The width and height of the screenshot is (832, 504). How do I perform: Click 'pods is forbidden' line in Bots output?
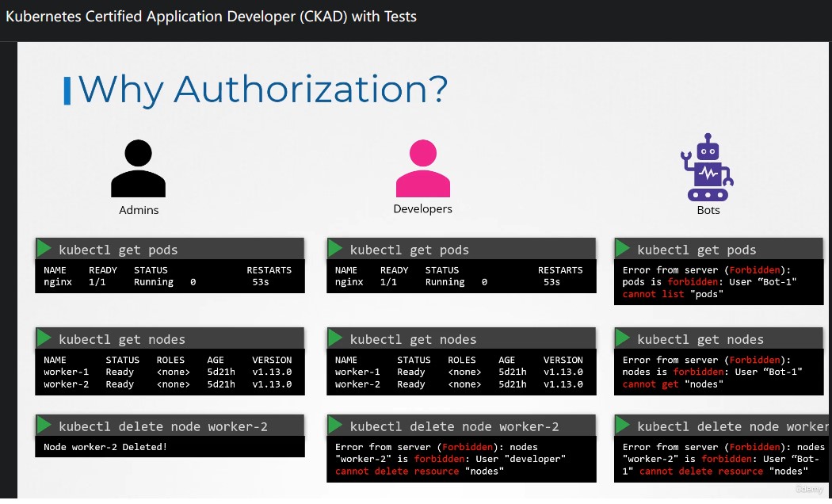tap(709, 282)
